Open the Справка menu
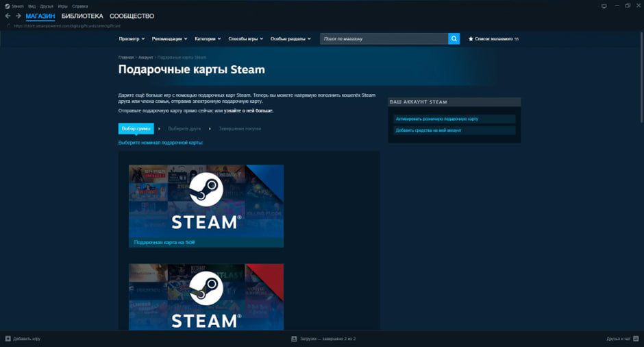 tap(80, 6)
